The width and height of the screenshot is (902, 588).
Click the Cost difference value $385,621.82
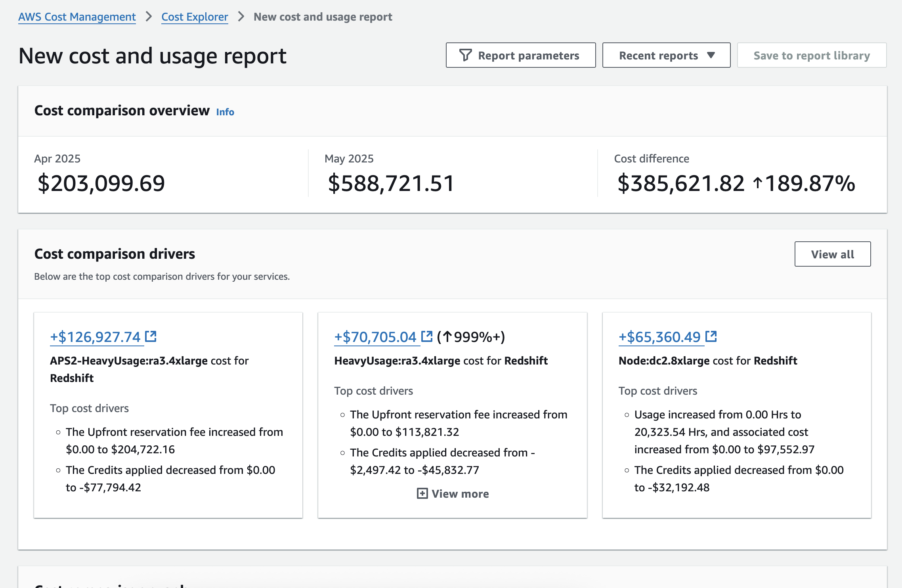[x=680, y=183]
